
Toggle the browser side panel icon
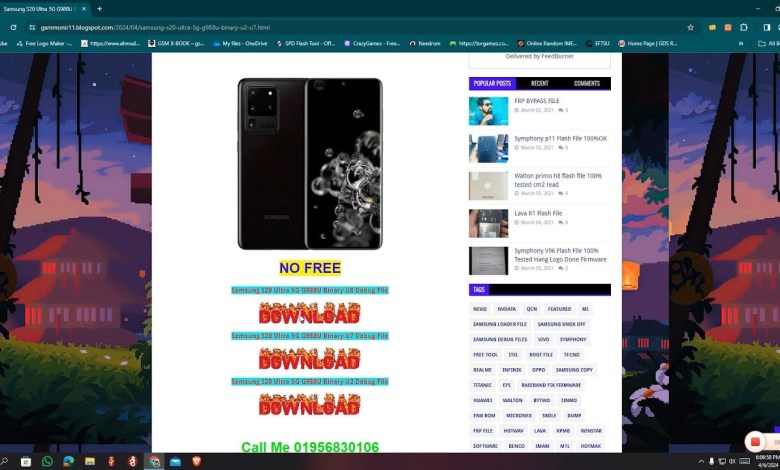tap(767, 27)
